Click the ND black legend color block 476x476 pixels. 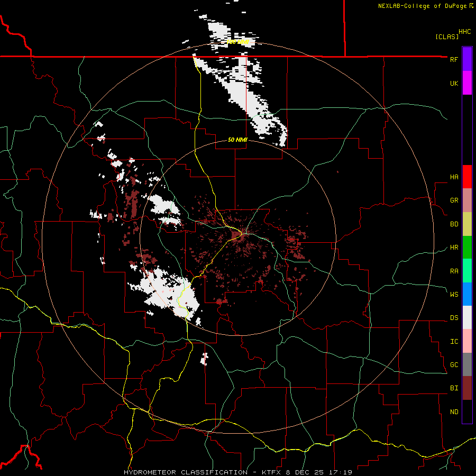pos(467,411)
